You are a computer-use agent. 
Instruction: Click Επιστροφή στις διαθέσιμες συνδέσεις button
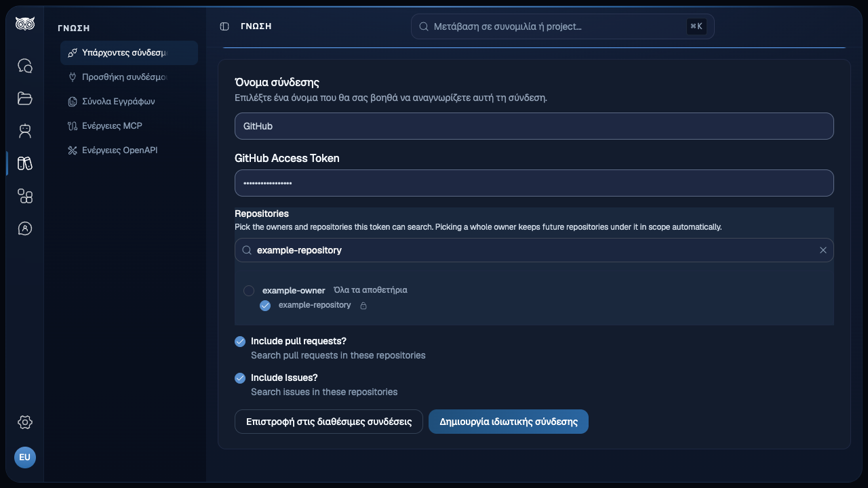(329, 422)
